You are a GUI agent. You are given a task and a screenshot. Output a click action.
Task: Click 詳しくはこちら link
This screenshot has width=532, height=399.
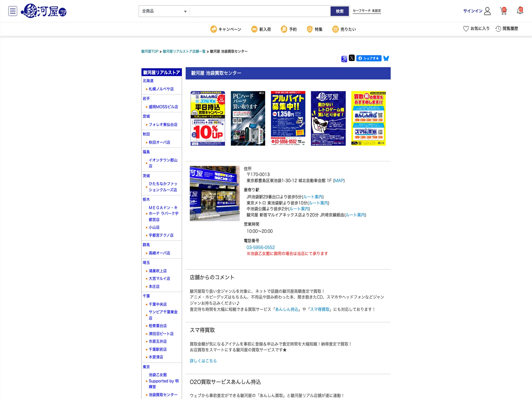(x=203, y=361)
